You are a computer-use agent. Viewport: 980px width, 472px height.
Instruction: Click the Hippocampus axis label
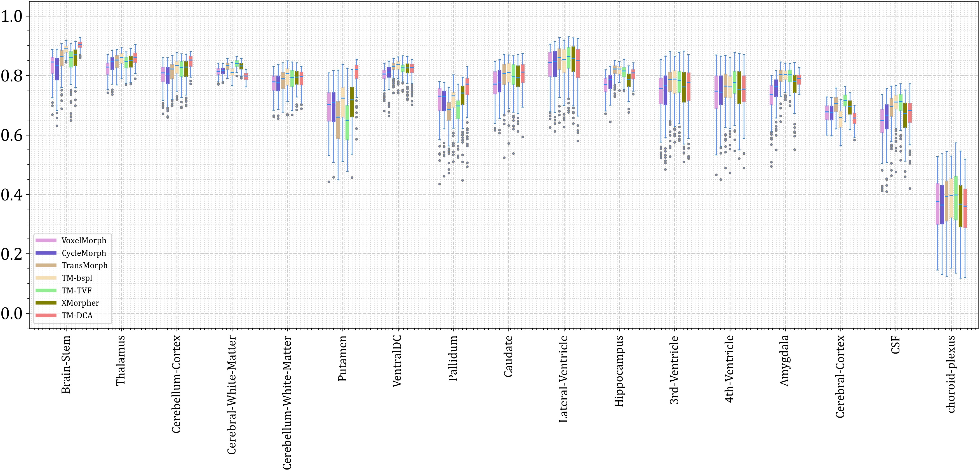pyautogui.click(x=619, y=371)
